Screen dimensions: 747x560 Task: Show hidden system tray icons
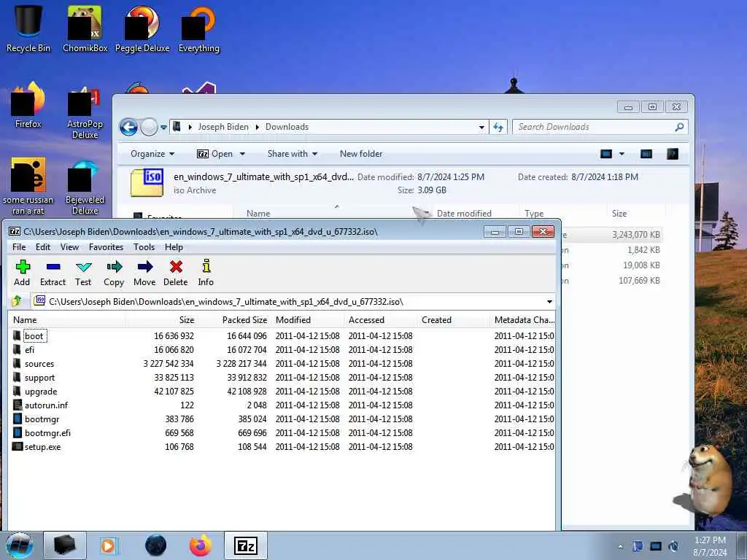(620, 546)
